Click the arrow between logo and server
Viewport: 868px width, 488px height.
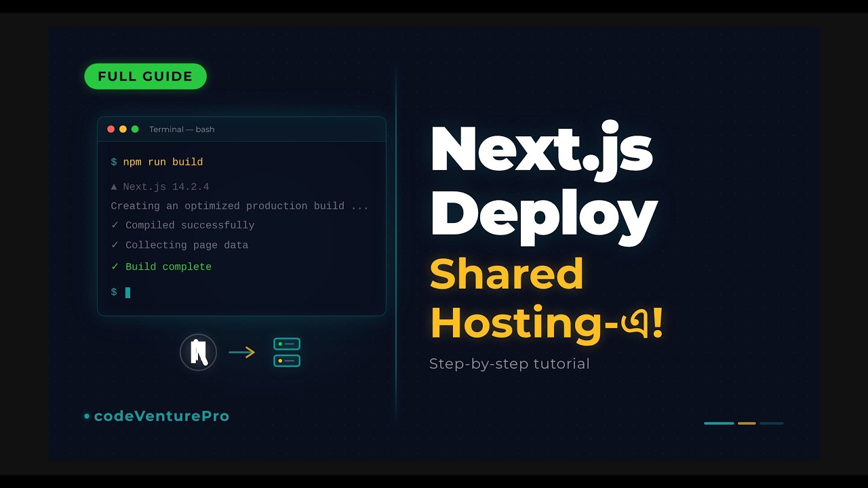[x=241, y=352]
